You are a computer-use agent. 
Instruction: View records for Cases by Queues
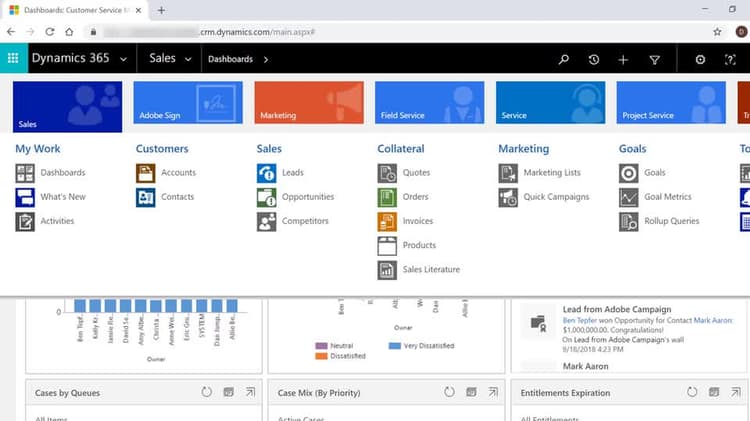(x=229, y=392)
